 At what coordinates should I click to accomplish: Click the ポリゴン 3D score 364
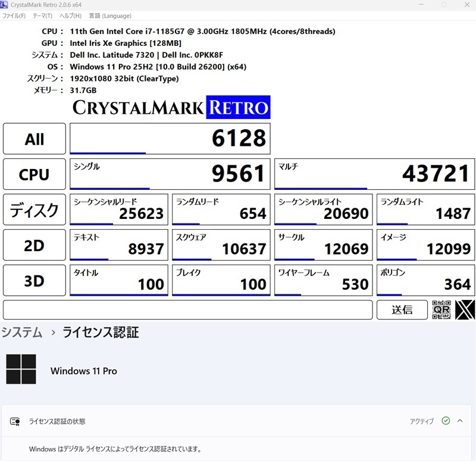[x=425, y=280]
